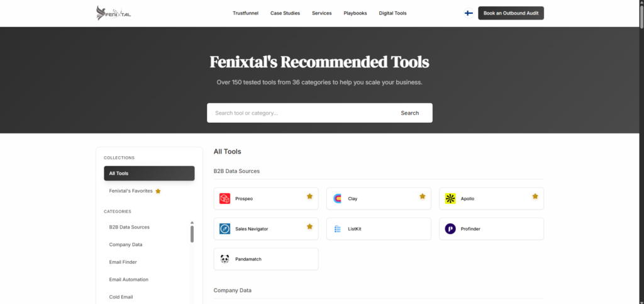Click the CATEGORIES sidebar label
The image size is (644, 304).
pyautogui.click(x=118, y=211)
